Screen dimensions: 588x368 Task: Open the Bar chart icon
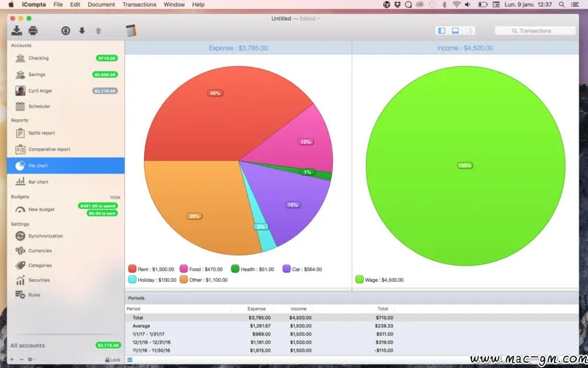point(21,182)
